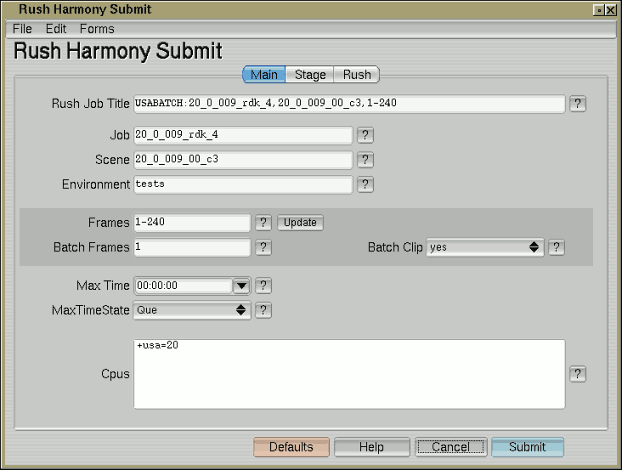This screenshot has width=622, height=470.
Task: Switch to the Main tab
Action: 264,75
